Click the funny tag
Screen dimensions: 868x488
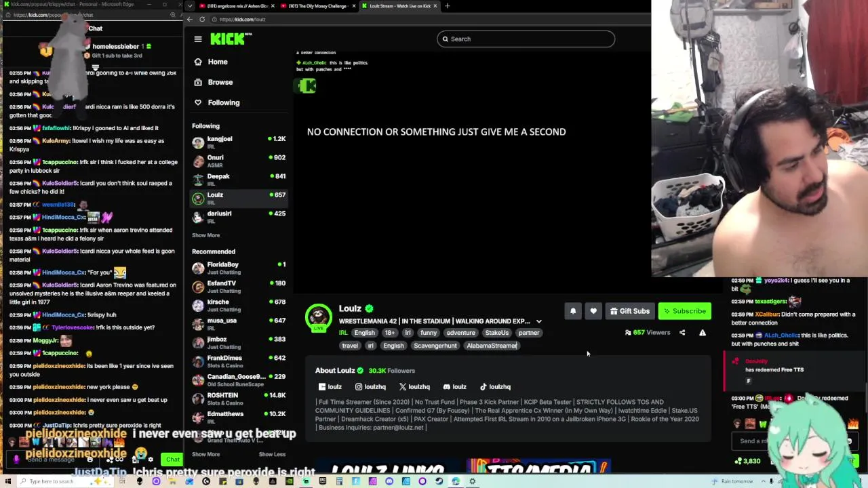429,333
